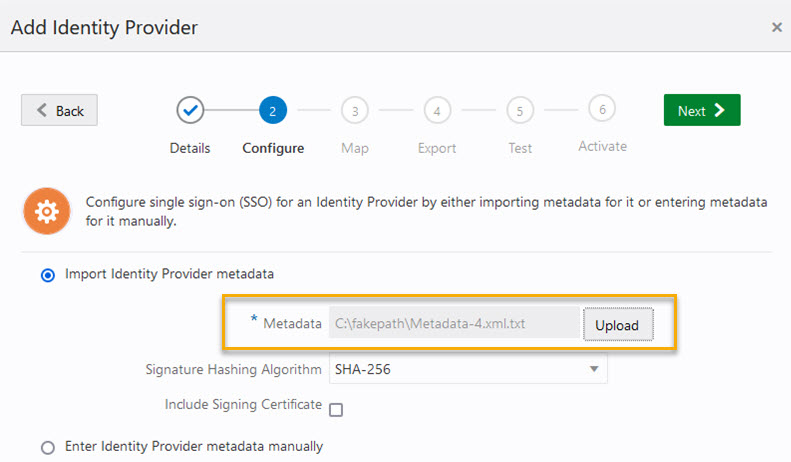Select Import Identity Provider metadata option

(48, 274)
